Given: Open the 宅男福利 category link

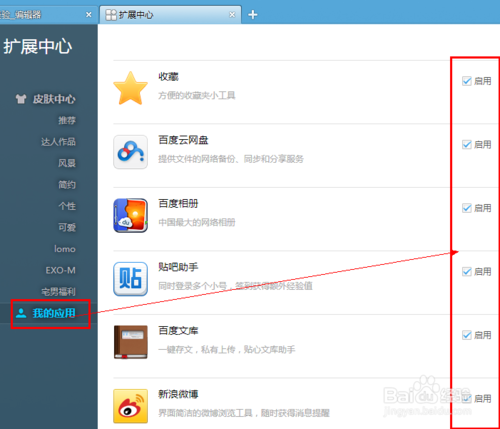Looking at the screenshot, I should [58, 292].
